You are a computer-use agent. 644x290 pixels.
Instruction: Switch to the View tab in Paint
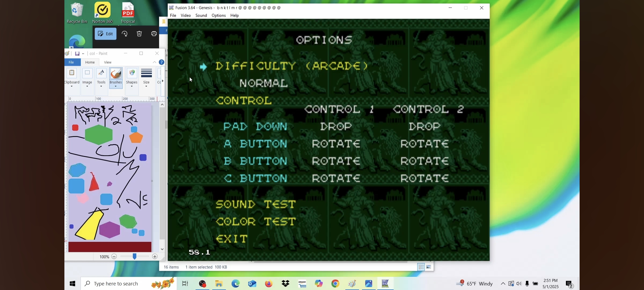point(108,62)
